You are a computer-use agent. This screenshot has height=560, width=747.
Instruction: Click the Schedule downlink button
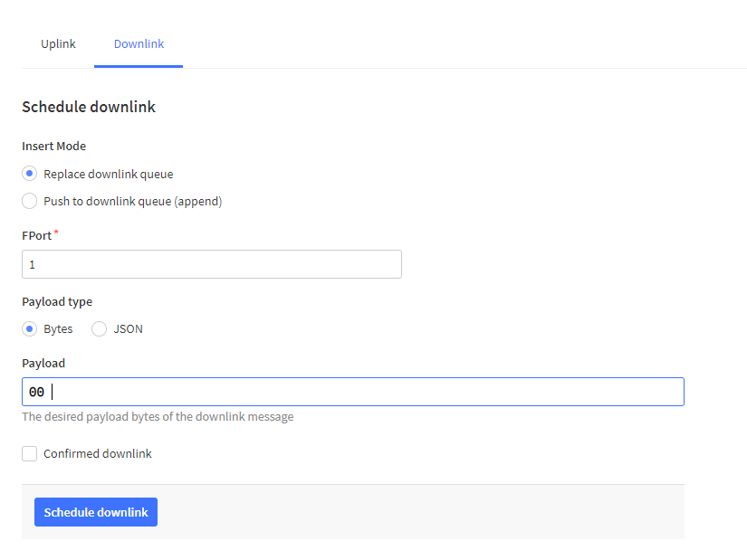[x=96, y=512]
